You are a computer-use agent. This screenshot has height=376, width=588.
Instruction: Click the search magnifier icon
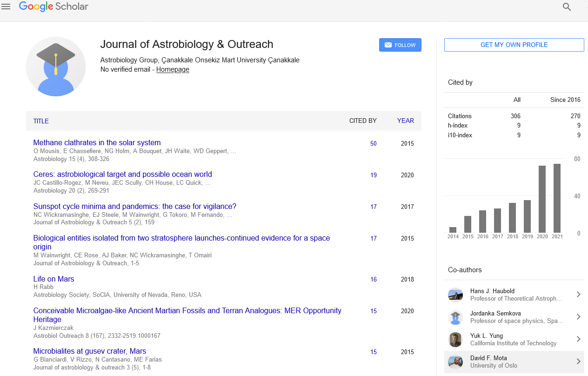tap(567, 7)
